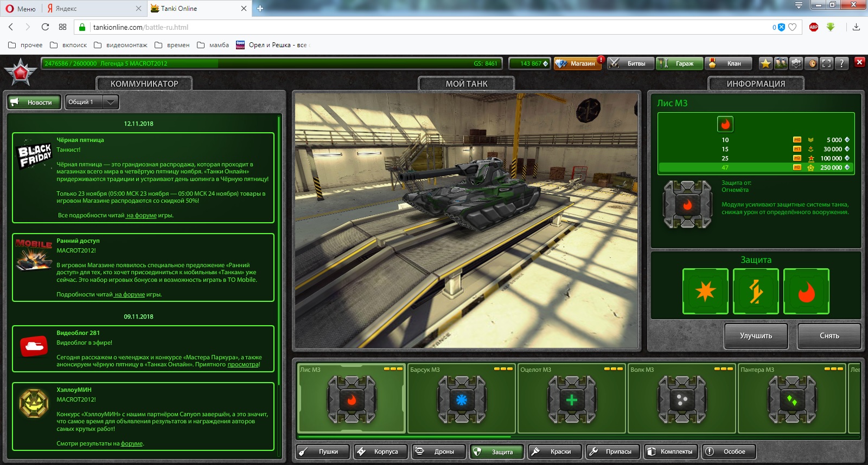Viewport: 868px width, 465px height.
Task: Click the module list horizontal scrollbar
Action: pyautogui.click(x=404, y=436)
